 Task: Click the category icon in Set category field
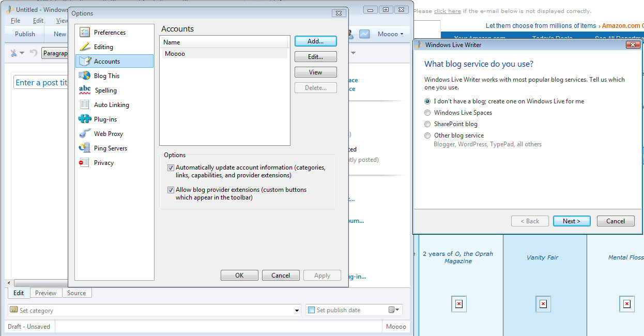14,310
